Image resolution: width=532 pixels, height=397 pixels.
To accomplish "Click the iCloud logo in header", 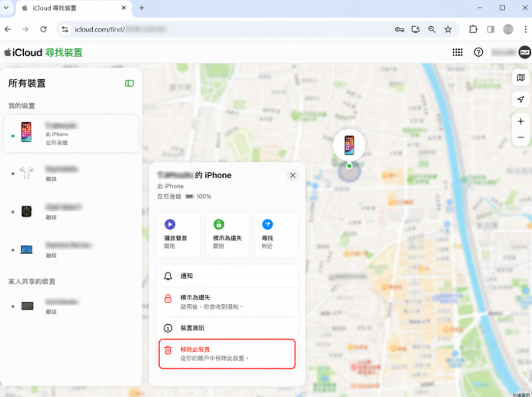I will point(23,52).
